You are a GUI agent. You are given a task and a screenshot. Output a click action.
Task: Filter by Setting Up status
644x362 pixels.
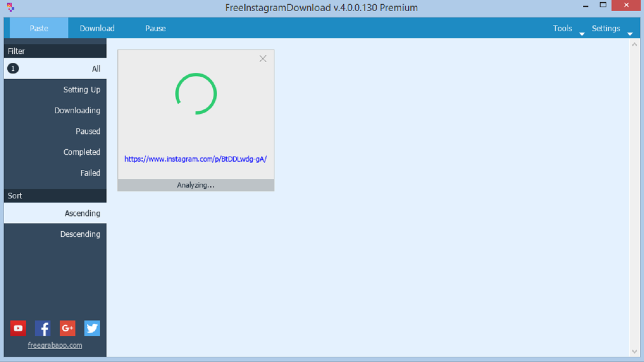(x=55, y=90)
